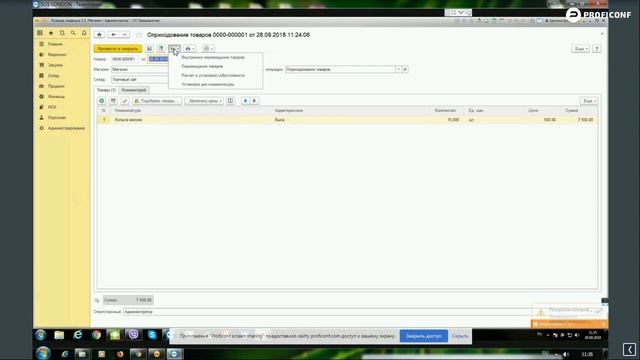
Task: Expand the operation type dropdown arrow
Action: point(398,69)
